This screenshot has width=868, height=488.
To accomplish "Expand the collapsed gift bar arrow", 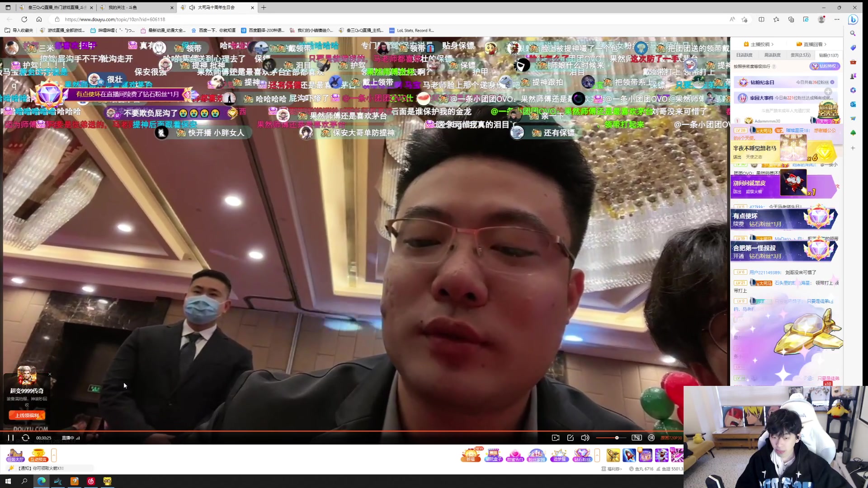I will [x=597, y=455].
